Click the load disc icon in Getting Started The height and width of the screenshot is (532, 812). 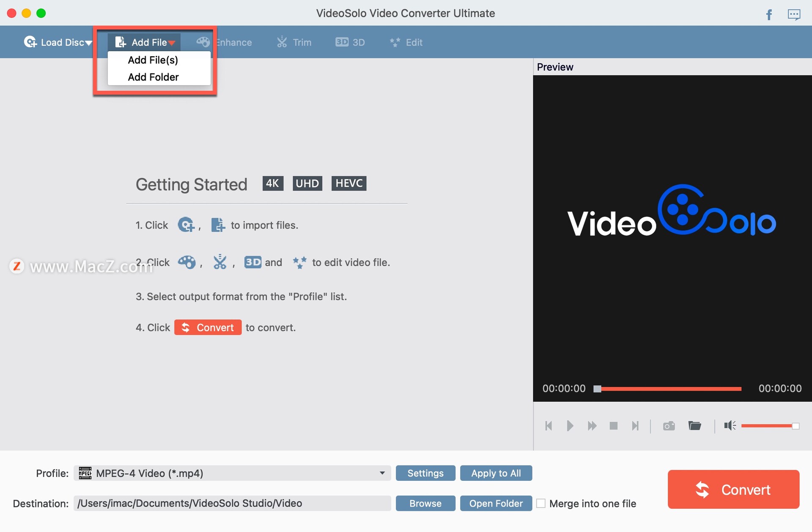[186, 224]
